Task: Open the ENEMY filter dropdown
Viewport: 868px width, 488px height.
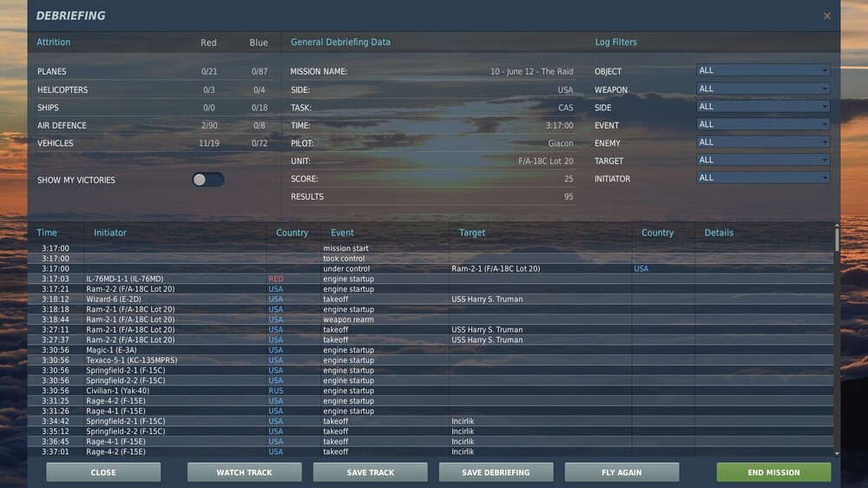Action: click(763, 142)
